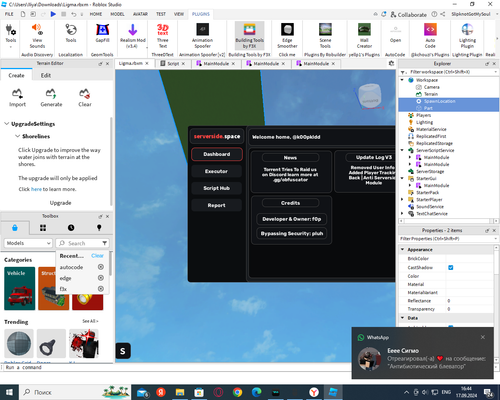Screen dimensions: 500x400
Task: Collapse the StarterGui node
Action: coord(402,178)
